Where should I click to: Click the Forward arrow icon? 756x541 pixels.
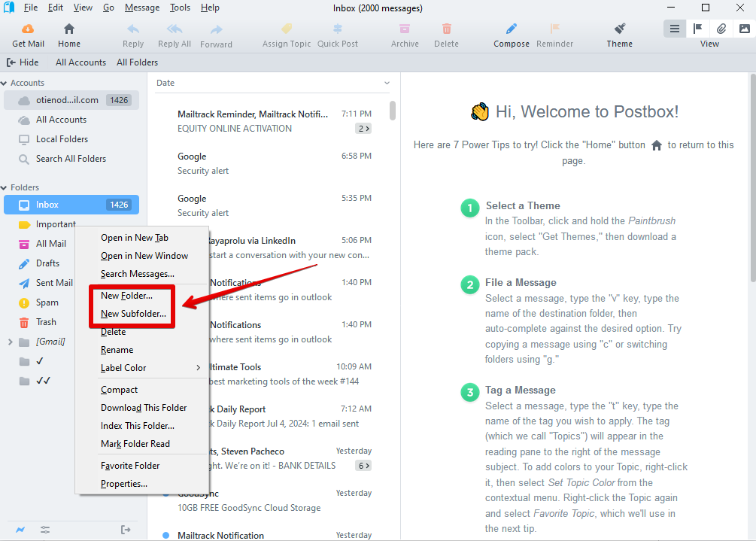[x=217, y=29]
